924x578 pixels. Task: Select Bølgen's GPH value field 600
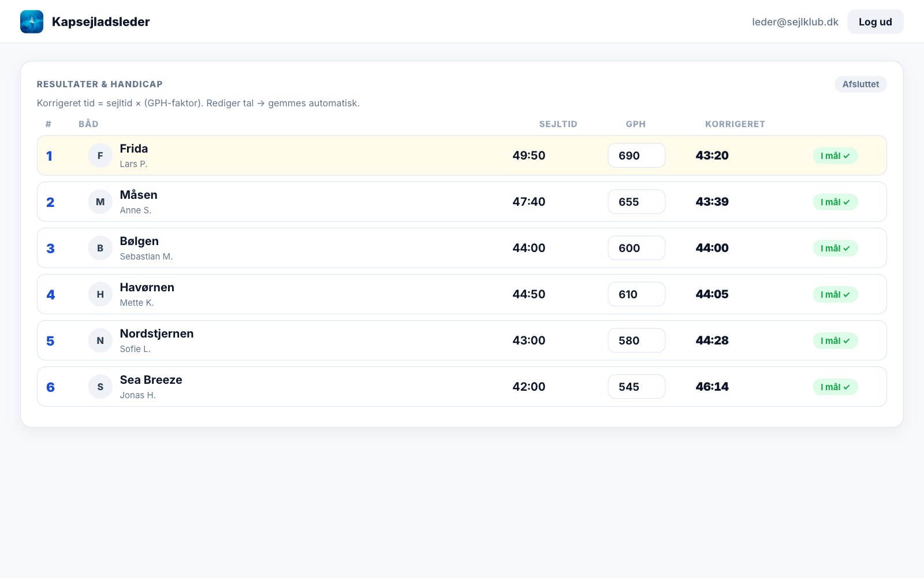[636, 248]
